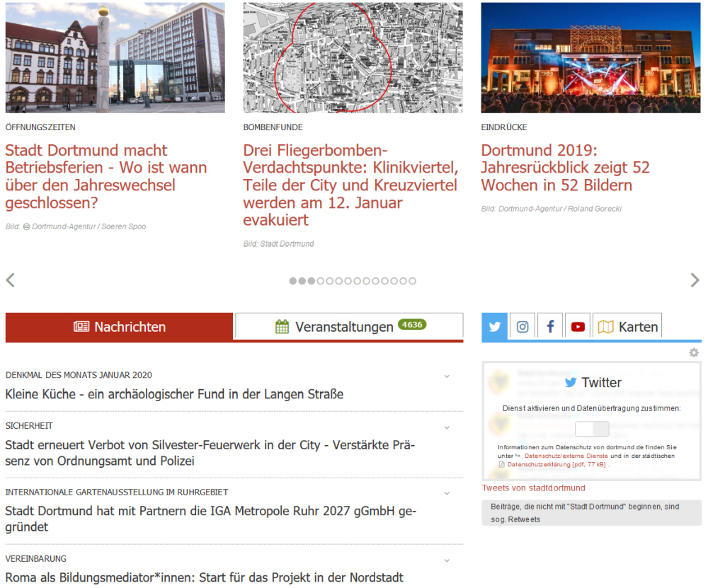Open the Facebook tab icon
Image resolution: width=708 pixels, height=588 pixels.
click(x=550, y=327)
